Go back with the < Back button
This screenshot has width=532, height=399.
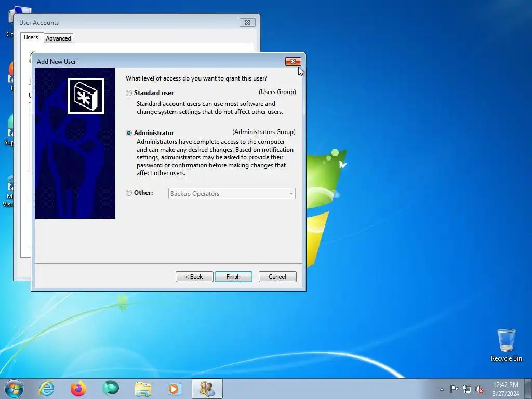[x=194, y=277]
